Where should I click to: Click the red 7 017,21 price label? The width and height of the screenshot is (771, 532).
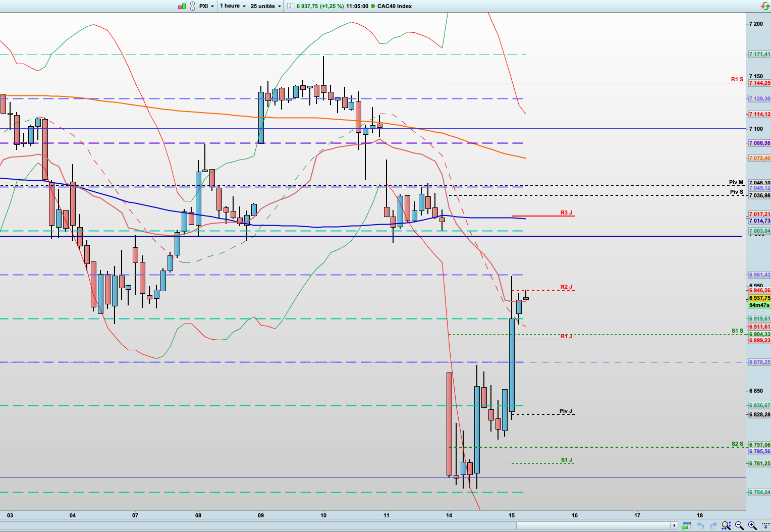[x=759, y=214]
